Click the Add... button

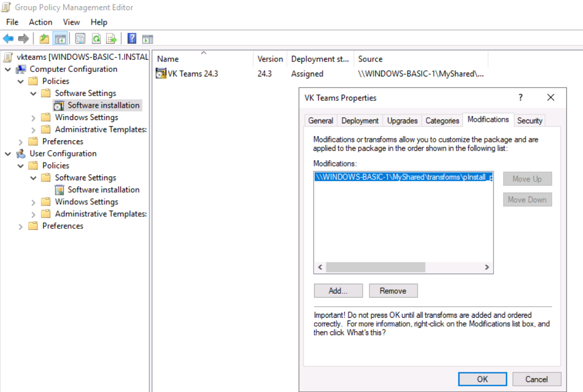(x=338, y=290)
